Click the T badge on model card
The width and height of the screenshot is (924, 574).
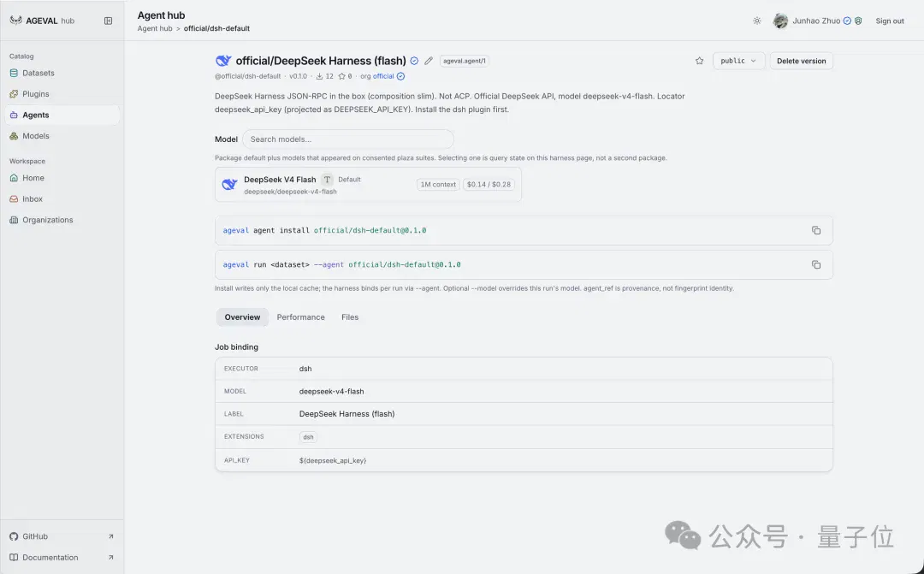tap(327, 179)
